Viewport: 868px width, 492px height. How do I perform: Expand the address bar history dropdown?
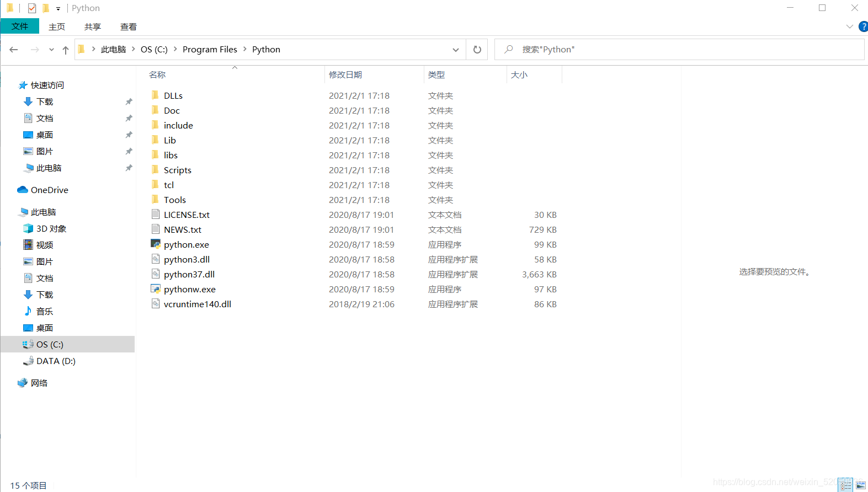click(x=456, y=50)
